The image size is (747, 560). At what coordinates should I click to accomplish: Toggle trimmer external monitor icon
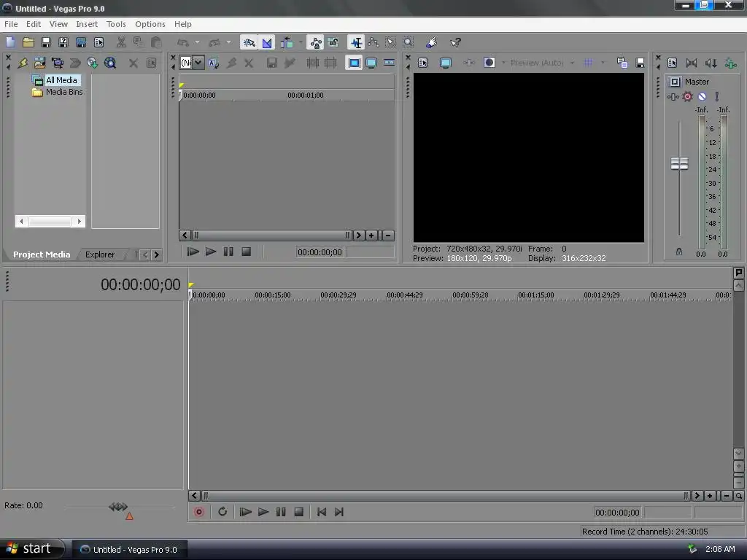click(x=371, y=63)
